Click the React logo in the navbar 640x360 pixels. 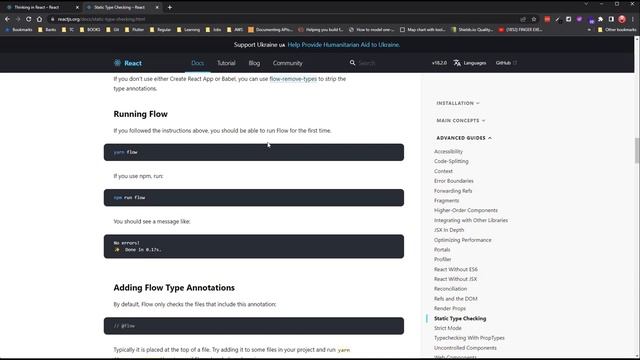click(x=128, y=63)
